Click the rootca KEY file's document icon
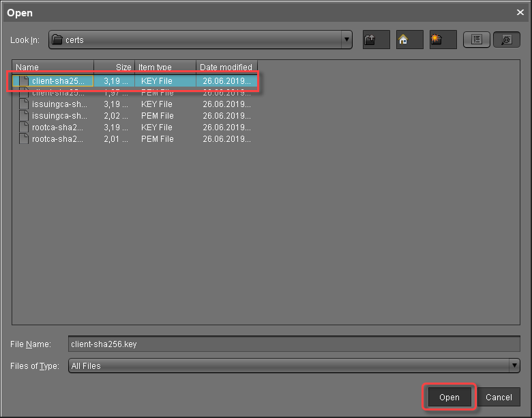Viewport: 532px width, 418px height. click(x=24, y=128)
